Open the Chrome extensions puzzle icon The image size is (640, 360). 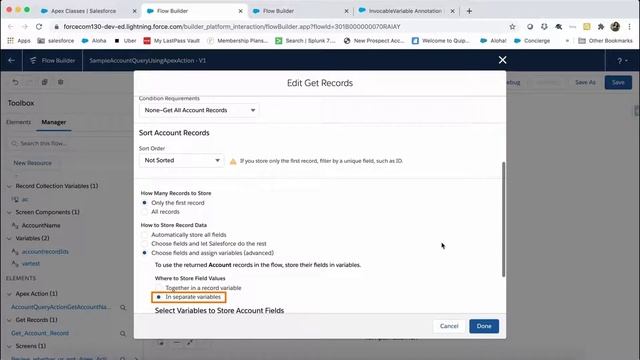pos(601,27)
